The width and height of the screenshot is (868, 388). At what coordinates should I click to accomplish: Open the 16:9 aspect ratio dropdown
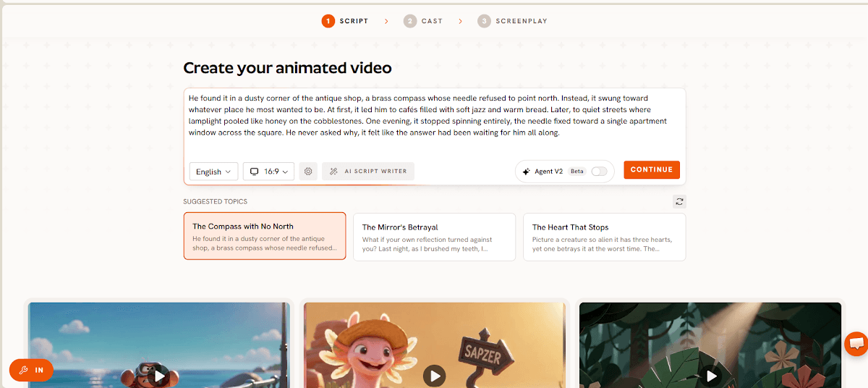point(268,172)
